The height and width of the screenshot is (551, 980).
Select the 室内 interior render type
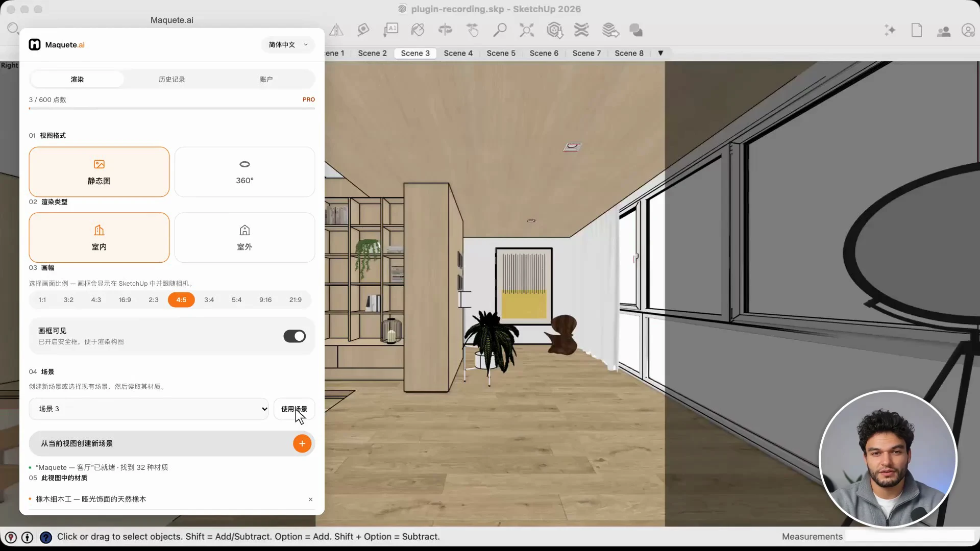[99, 237]
